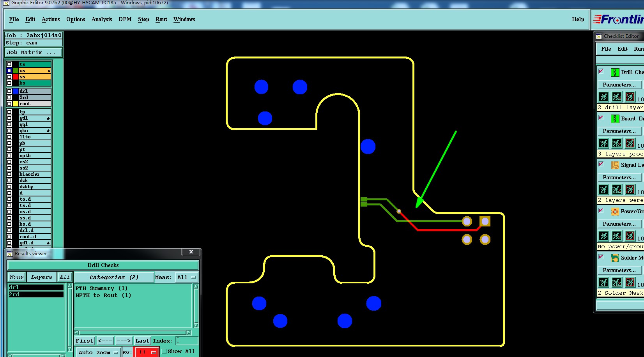Click the yellow color swatch of rout layer
This screenshot has width=644, height=357.
[x=16, y=104]
